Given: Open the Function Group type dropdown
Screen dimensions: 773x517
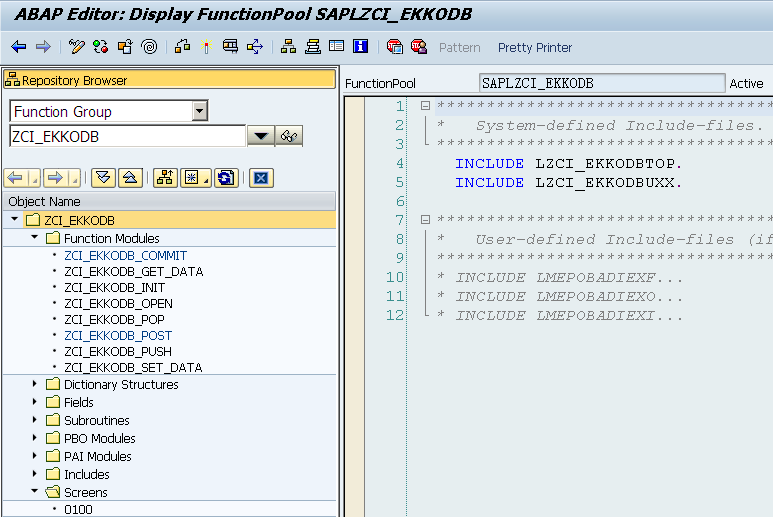Looking at the screenshot, I should click(200, 111).
